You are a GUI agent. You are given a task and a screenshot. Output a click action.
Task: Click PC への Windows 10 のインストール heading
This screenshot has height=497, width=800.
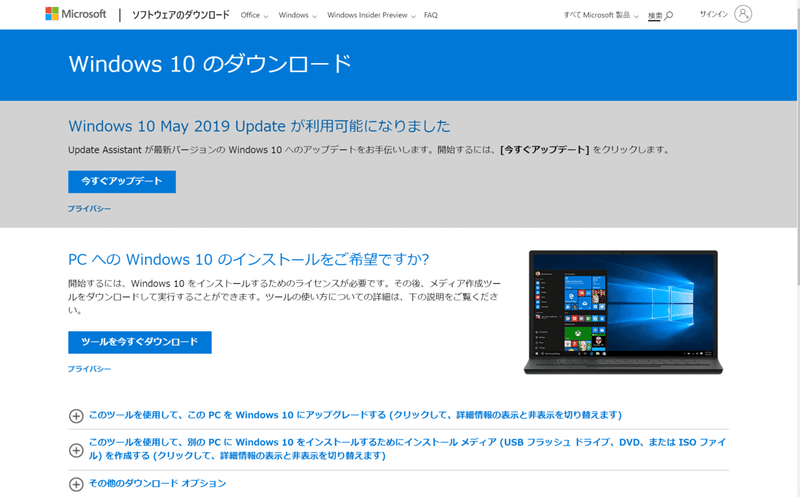(x=248, y=259)
